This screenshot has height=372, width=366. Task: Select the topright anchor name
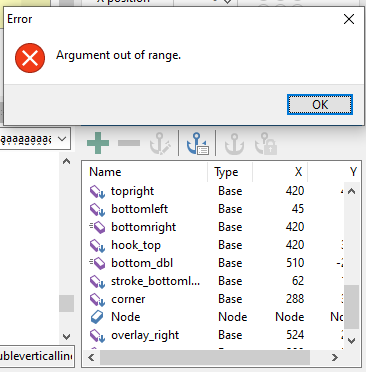132,191
